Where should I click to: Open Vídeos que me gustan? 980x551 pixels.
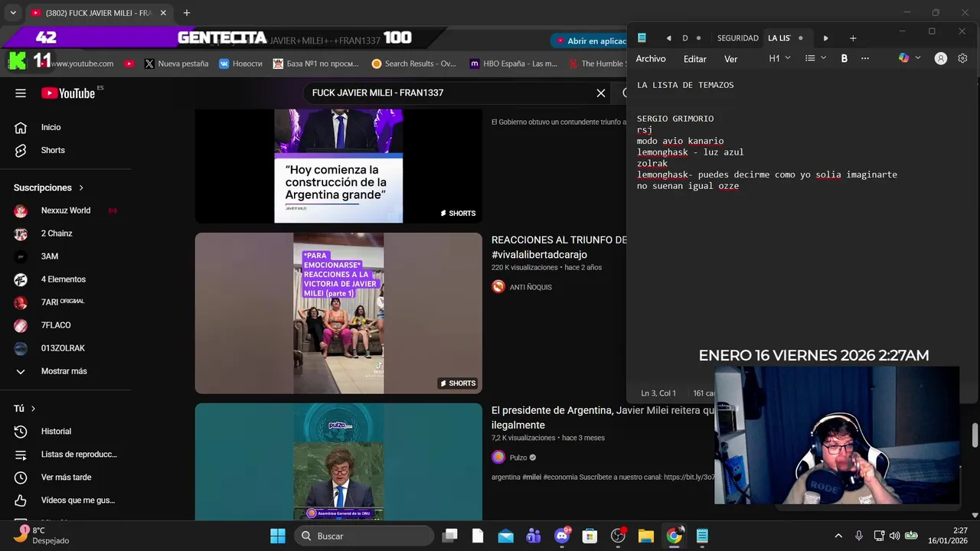77,500
